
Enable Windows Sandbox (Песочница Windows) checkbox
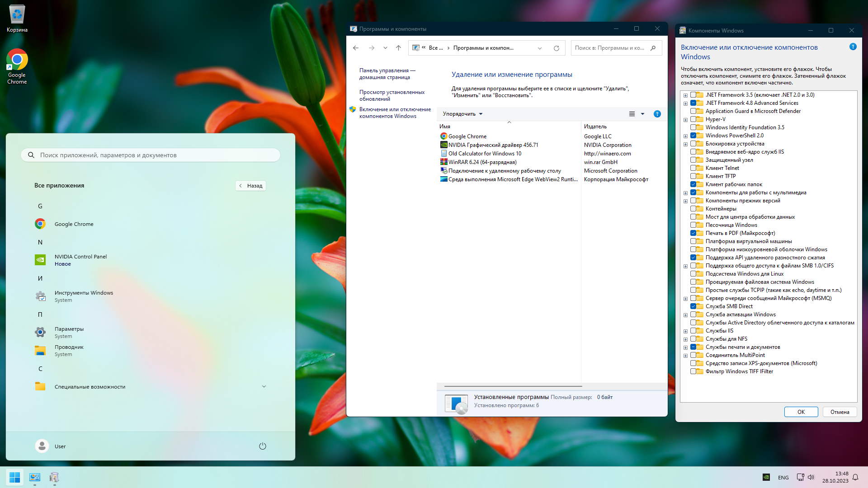point(693,225)
